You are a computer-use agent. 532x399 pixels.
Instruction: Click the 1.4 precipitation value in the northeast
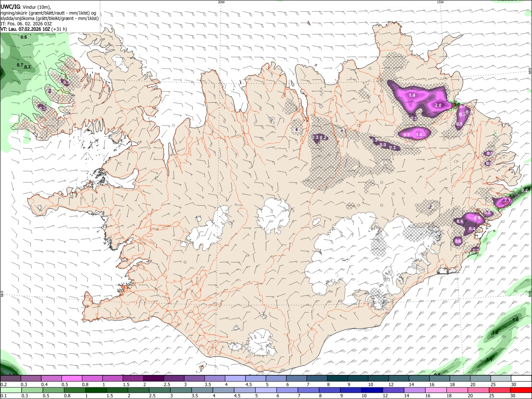coord(412,96)
